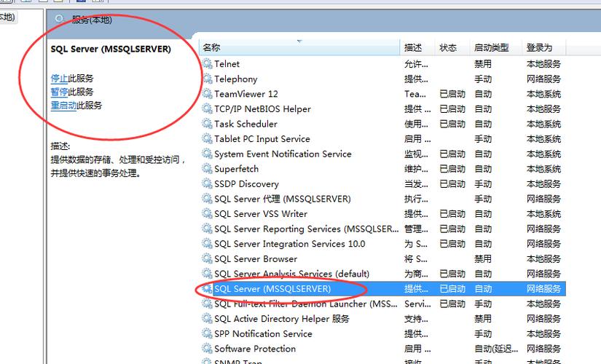
Task: Click the TCP/IP NetBIOS Helper gear icon
Action: pos(208,108)
